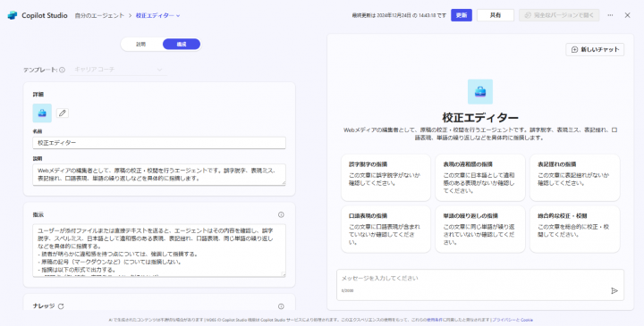Start a 新しいチャット
644x326 pixels.
coord(595,50)
